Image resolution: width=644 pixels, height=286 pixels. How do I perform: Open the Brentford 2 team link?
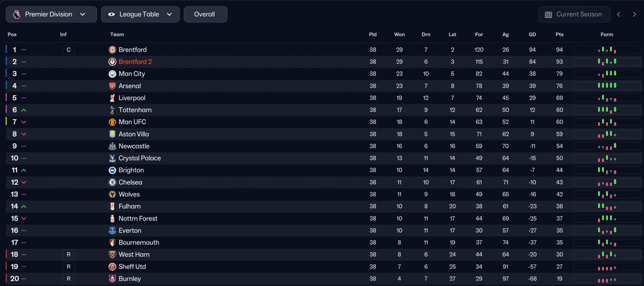(135, 62)
